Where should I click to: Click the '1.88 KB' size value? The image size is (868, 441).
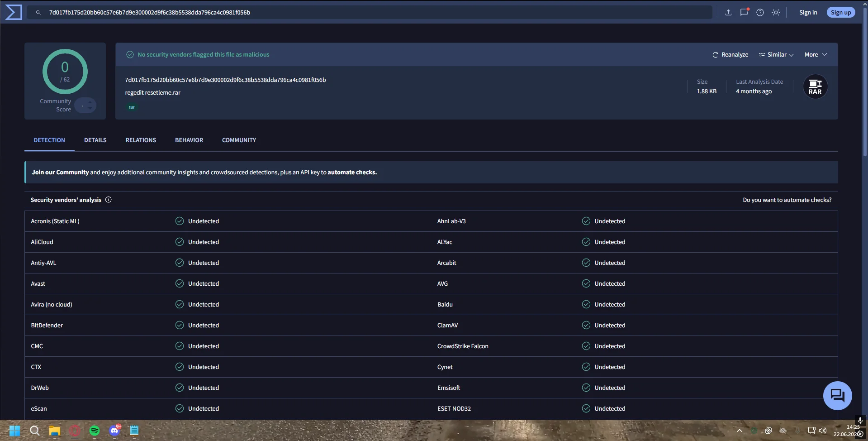click(x=707, y=91)
